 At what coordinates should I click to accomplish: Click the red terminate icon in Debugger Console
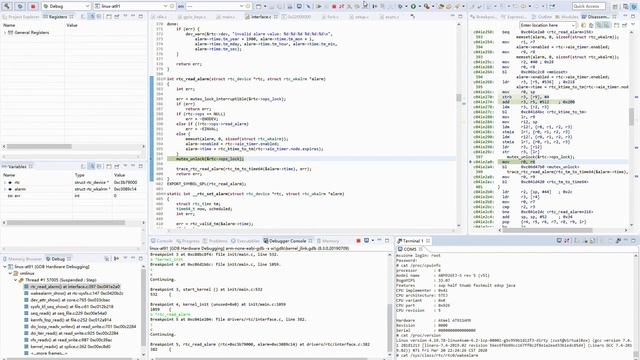tap(358, 241)
